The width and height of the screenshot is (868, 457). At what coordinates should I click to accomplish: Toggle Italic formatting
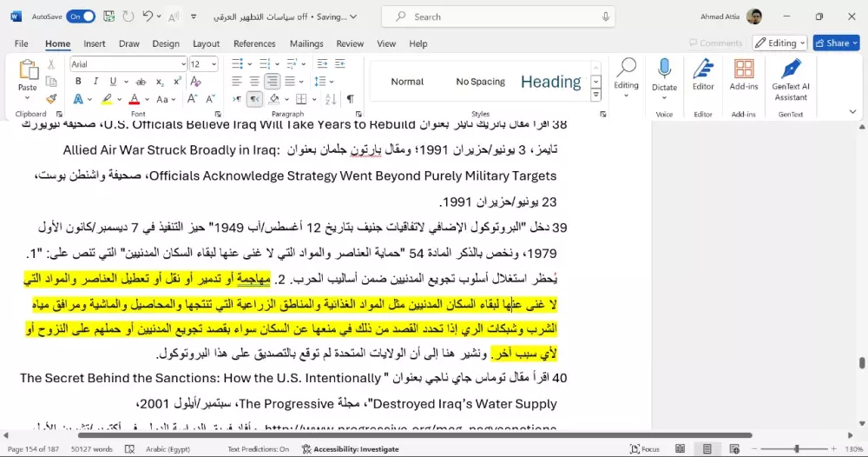click(x=95, y=82)
